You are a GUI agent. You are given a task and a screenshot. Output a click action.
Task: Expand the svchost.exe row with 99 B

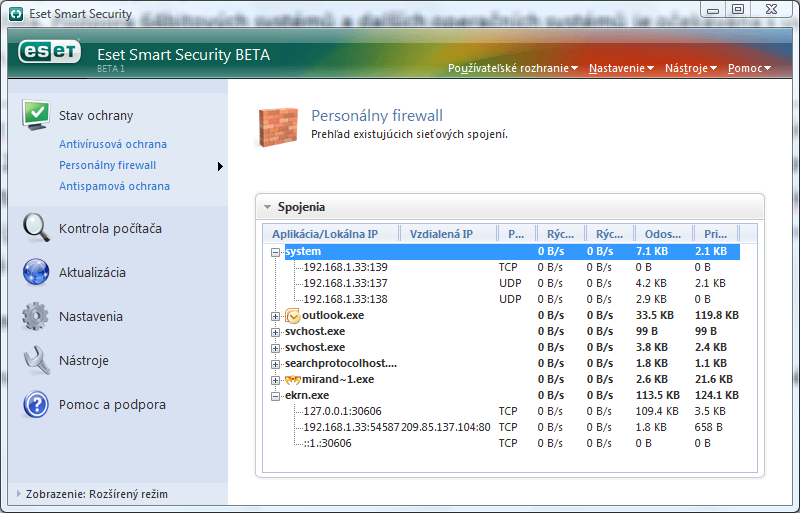[276, 332]
